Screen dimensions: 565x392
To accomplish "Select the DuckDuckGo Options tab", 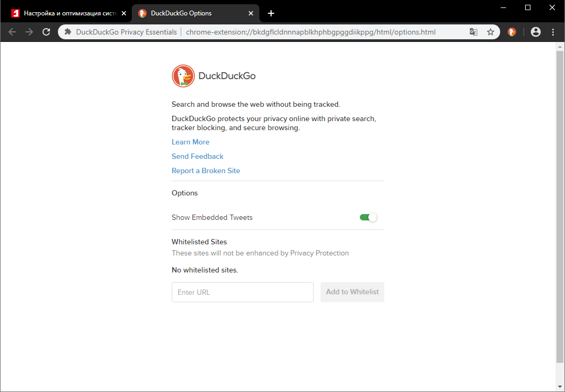I will (x=196, y=13).
